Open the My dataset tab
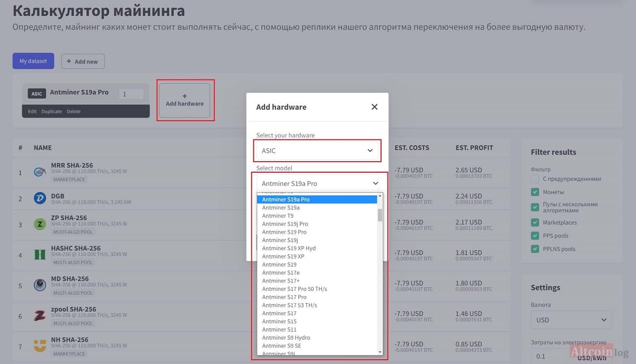This screenshot has height=364, width=636. click(33, 61)
